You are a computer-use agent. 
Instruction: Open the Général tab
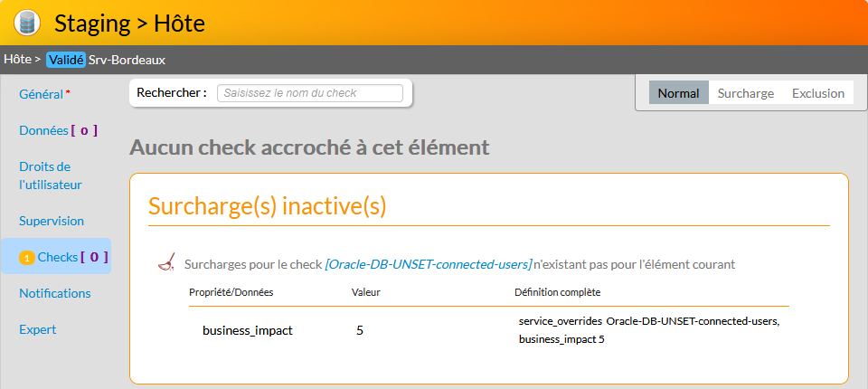[42, 94]
